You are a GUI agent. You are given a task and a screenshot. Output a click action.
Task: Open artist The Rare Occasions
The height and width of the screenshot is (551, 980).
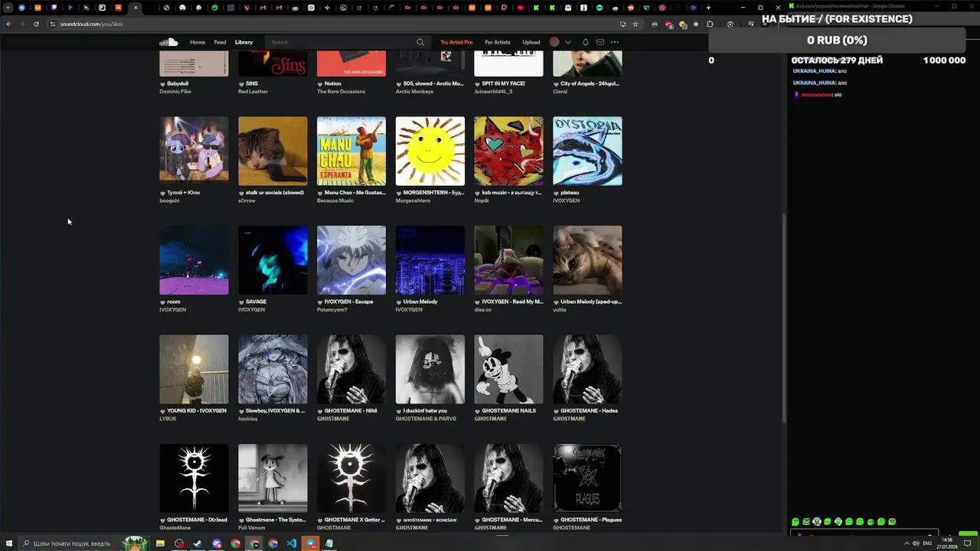coord(341,91)
